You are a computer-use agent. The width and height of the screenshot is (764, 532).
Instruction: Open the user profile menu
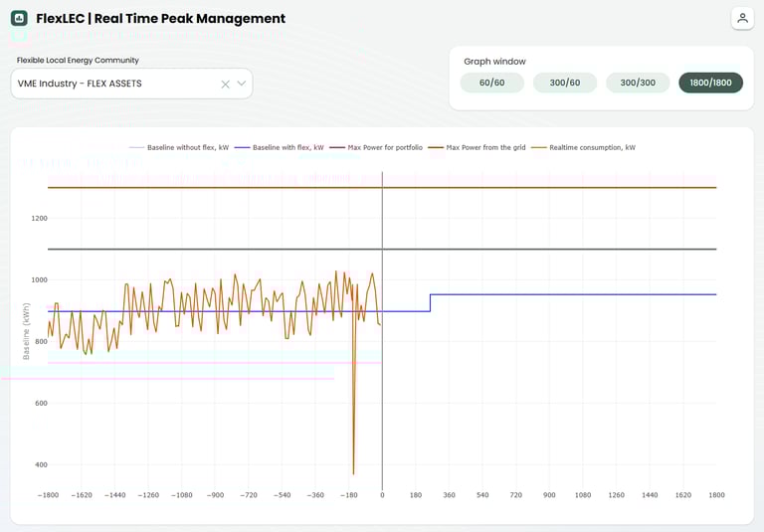(x=742, y=18)
